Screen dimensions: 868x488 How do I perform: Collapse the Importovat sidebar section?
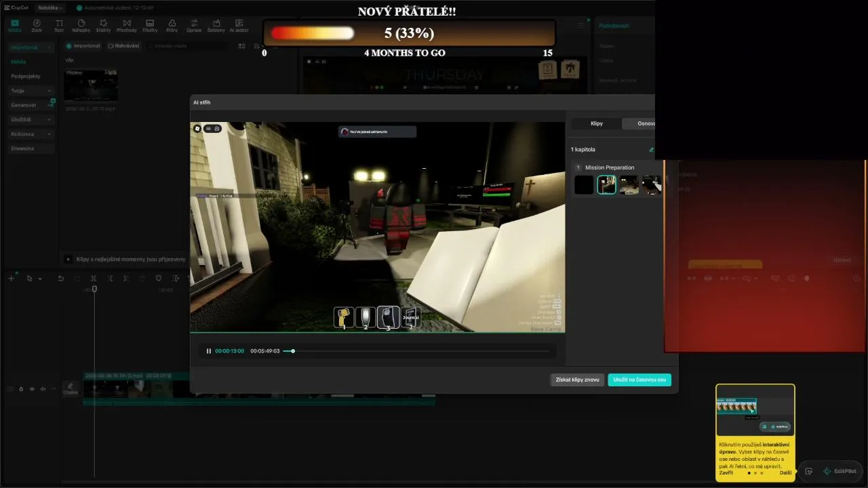click(31, 47)
